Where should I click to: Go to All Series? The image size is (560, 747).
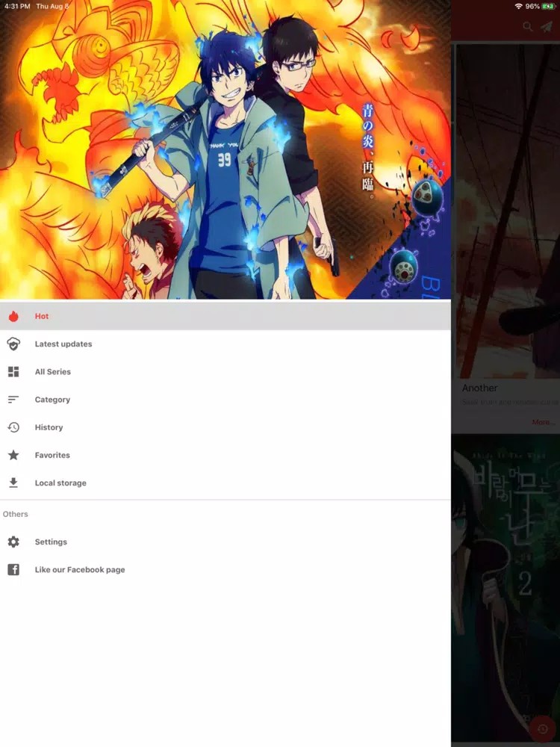(225, 371)
